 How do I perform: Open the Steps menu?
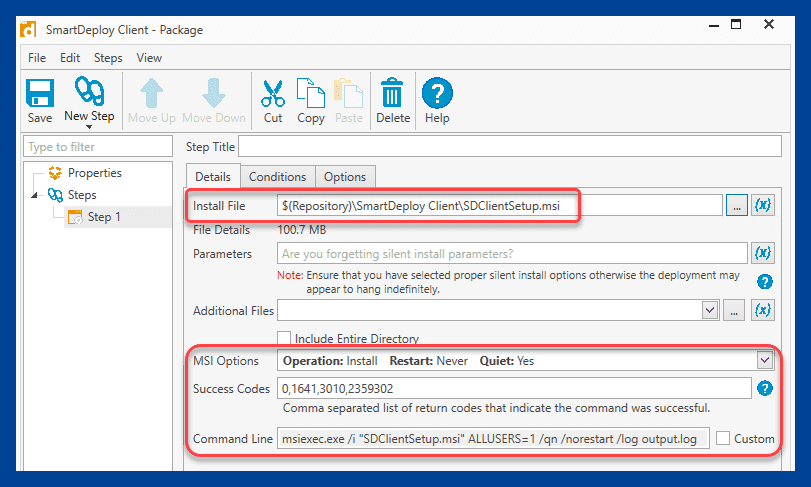point(108,58)
